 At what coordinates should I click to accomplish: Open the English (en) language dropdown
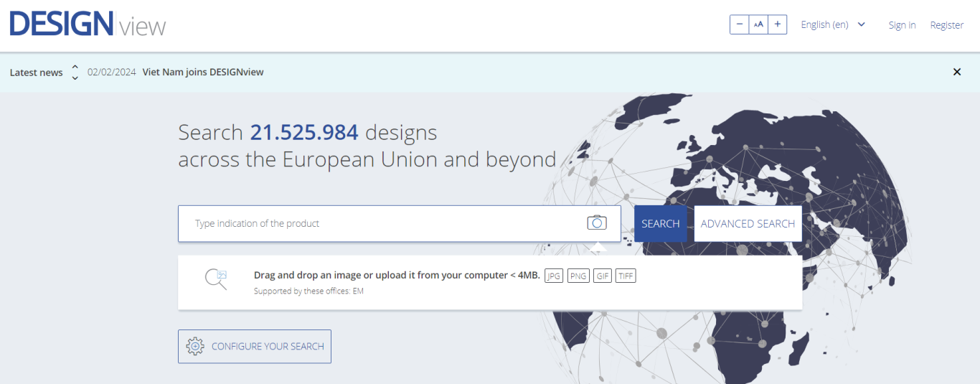point(833,24)
